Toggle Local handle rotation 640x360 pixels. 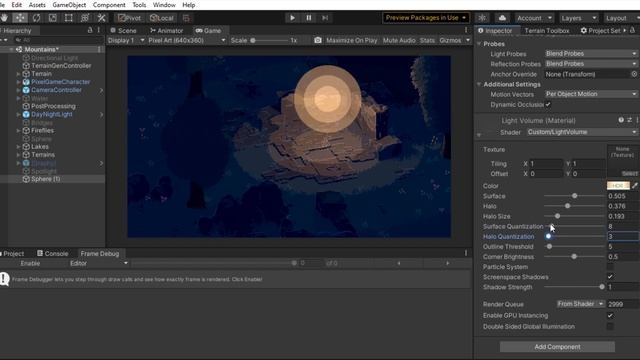click(162, 18)
